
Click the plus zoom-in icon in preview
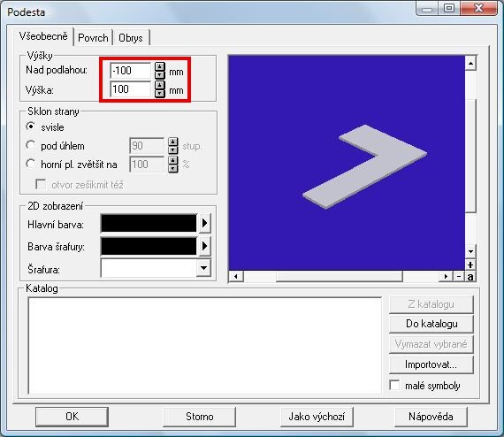[470, 265]
